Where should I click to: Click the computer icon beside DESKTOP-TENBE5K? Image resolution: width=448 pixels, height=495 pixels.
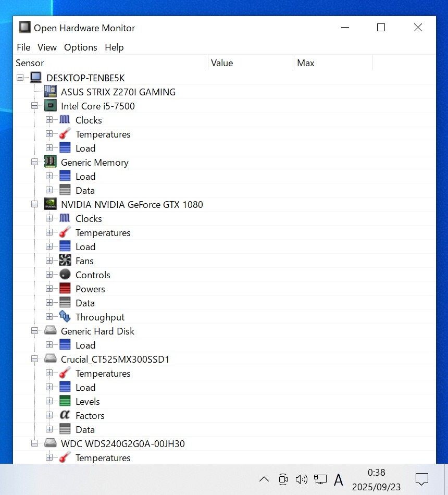tap(36, 77)
